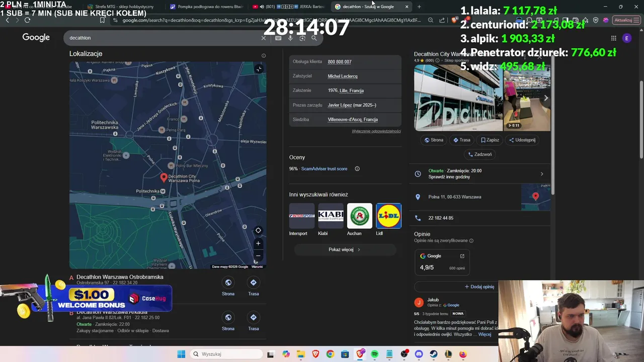Click the Zadzwoń call button
Screen dimensions: 644x362
[480, 154]
